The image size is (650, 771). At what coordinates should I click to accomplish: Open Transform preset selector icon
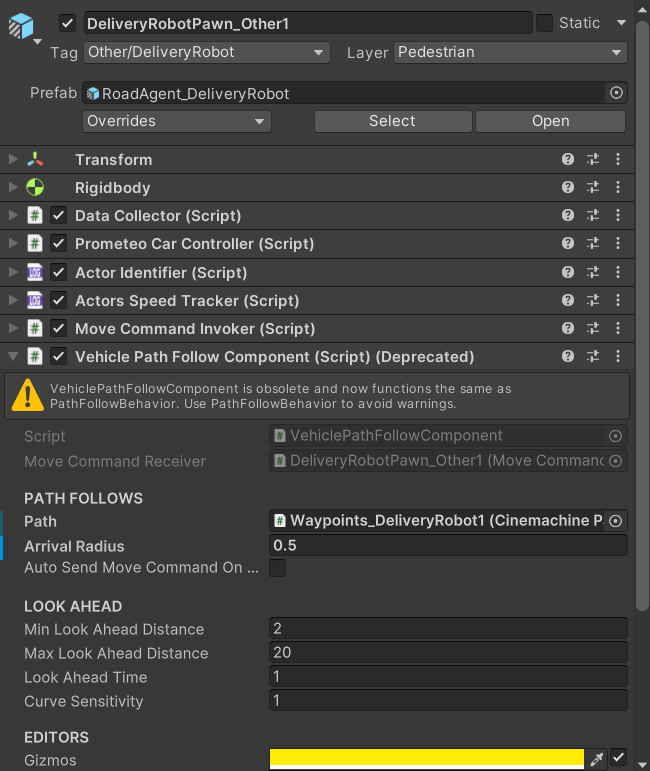pos(593,159)
